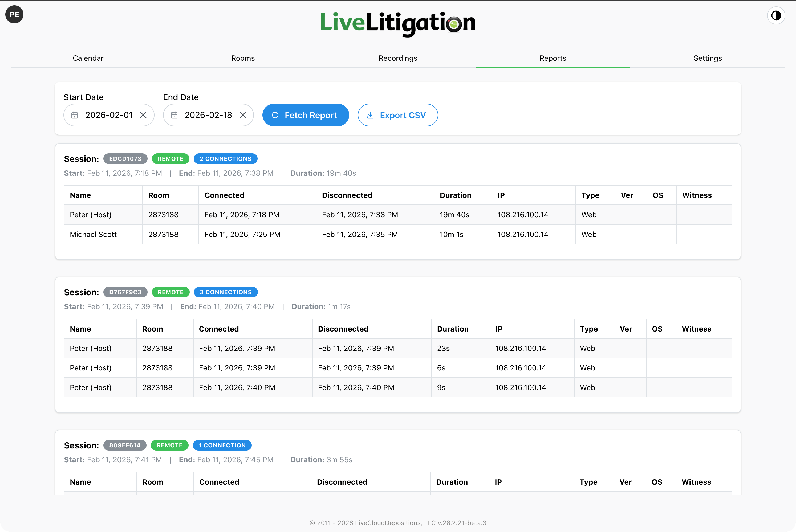Select the Start Date input field
Image resolution: width=796 pixels, height=532 pixels.
pyautogui.click(x=109, y=115)
